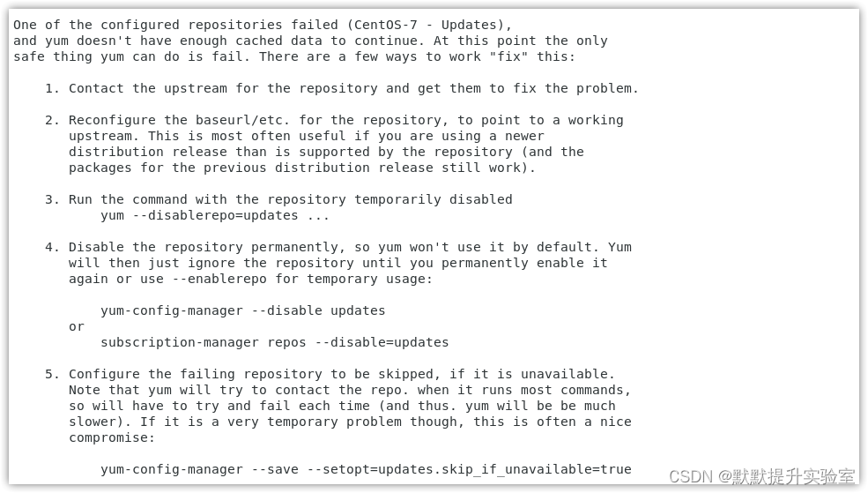
Task: Click 'One of the configured repositories failed'
Action: point(175,25)
